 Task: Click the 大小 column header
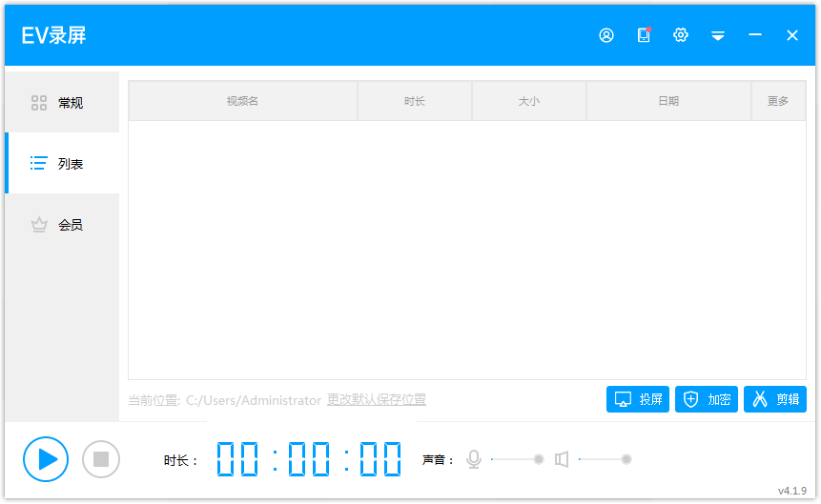tap(528, 101)
